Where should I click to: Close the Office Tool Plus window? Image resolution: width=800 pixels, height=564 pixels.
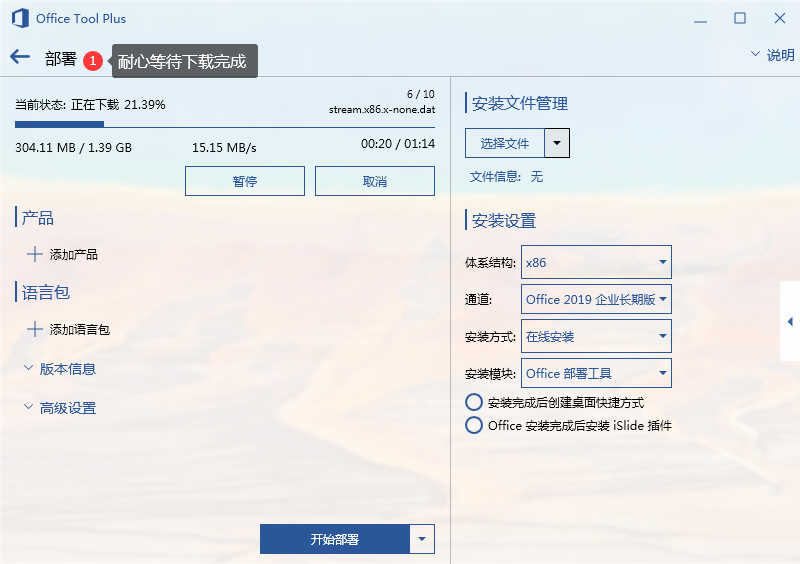780,18
